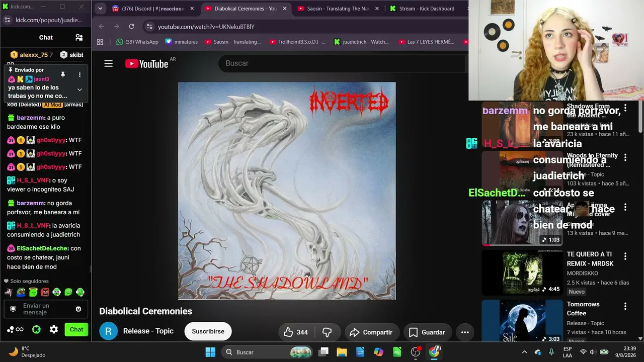Image resolution: width=644 pixels, height=362 pixels.
Task: Click the Compartir share button
Action: pos(372,332)
